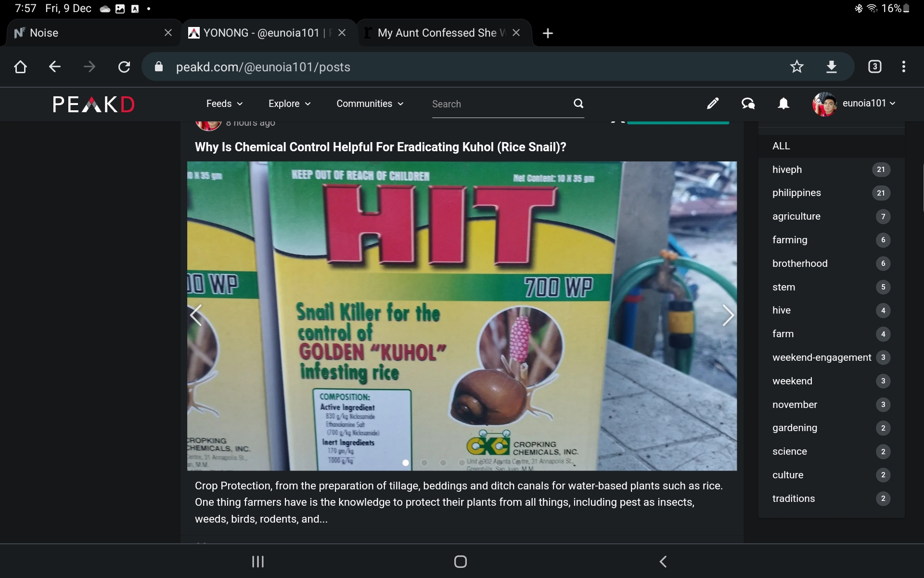Expand the Feeds dropdown menu
924x578 pixels.
tap(224, 104)
